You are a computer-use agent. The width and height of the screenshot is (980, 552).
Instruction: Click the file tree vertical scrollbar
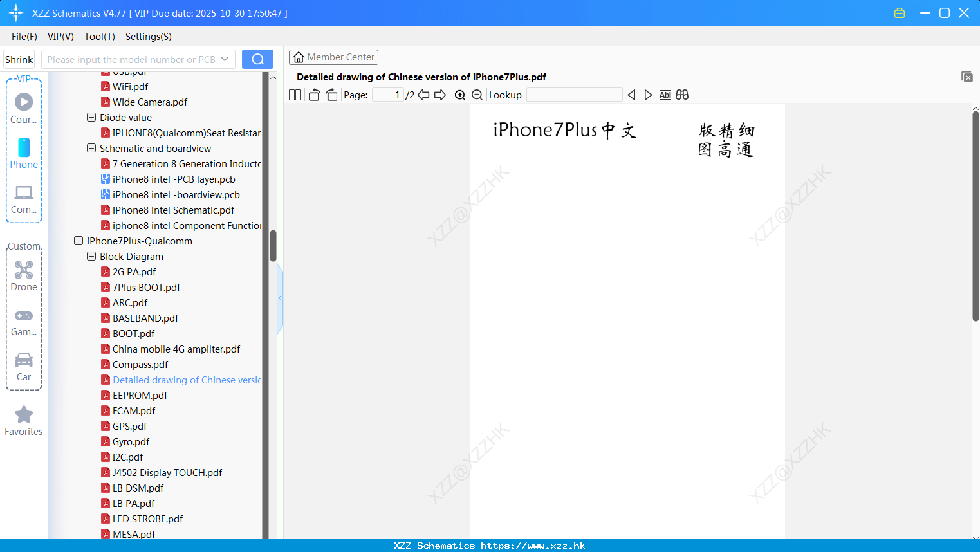273,246
